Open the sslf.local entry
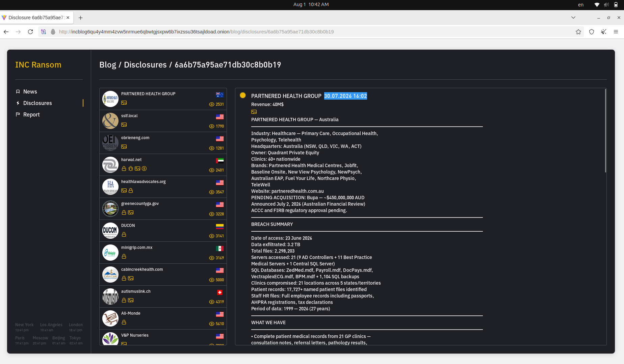 click(163, 121)
